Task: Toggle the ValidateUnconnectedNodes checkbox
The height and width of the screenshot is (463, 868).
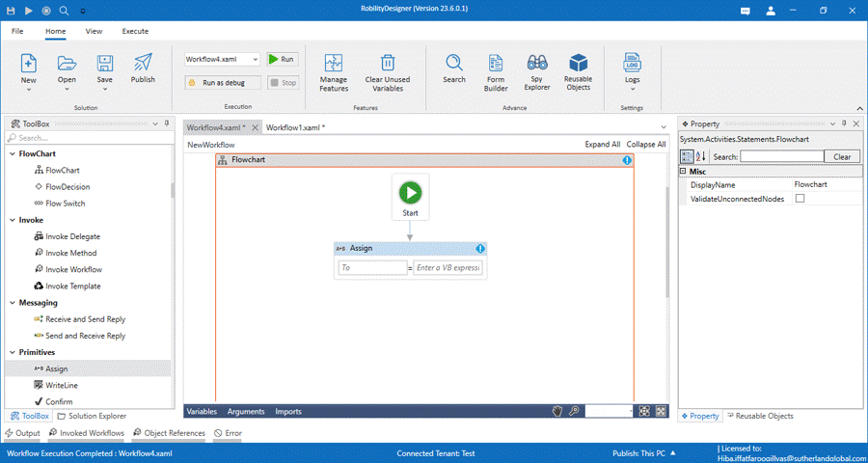Action: [800, 199]
